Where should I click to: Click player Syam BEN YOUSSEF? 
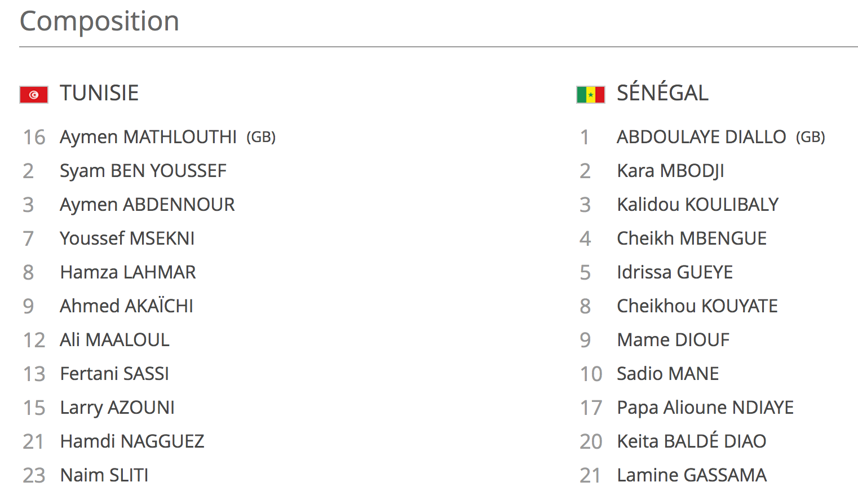[x=143, y=171]
